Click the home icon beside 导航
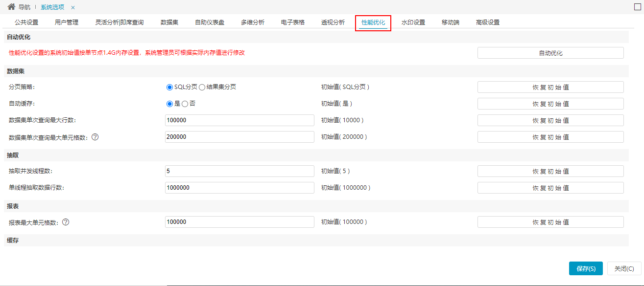644x286 pixels. (x=11, y=7)
